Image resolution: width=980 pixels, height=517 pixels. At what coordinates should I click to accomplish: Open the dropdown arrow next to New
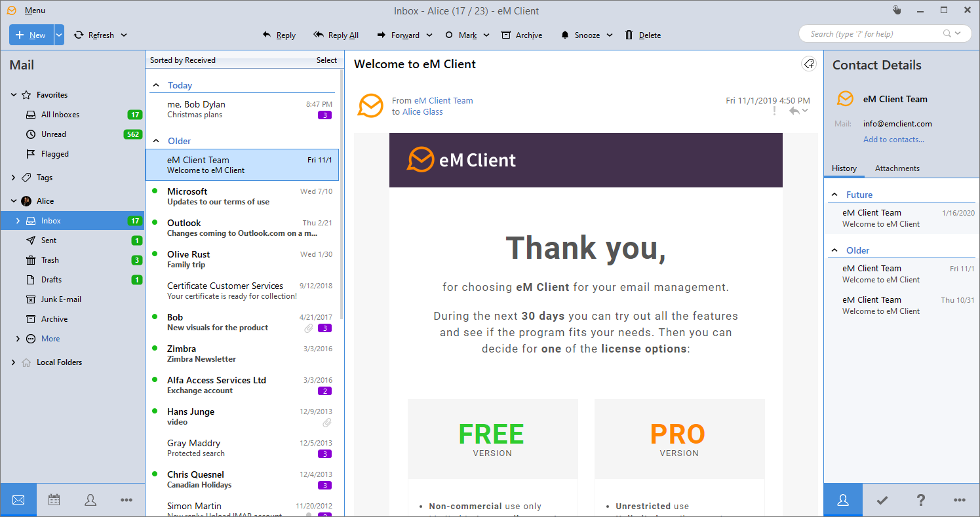[59, 35]
